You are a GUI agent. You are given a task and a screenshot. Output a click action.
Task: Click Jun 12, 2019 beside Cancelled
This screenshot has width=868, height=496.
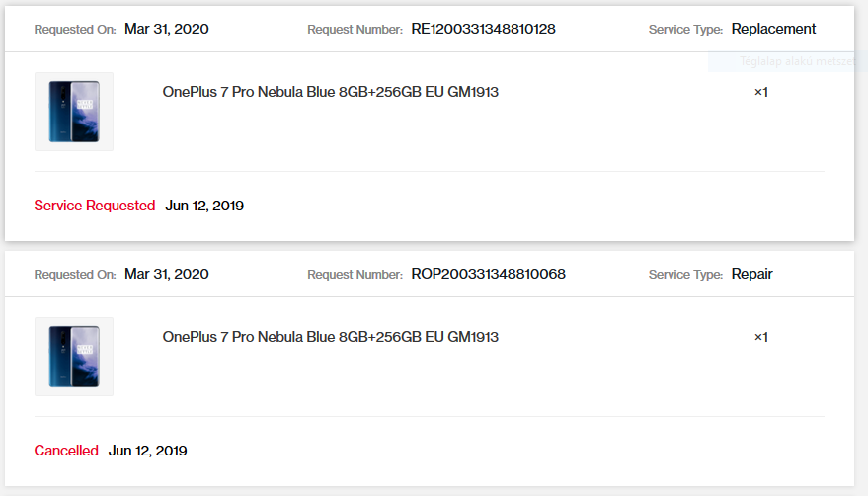tap(148, 451)
